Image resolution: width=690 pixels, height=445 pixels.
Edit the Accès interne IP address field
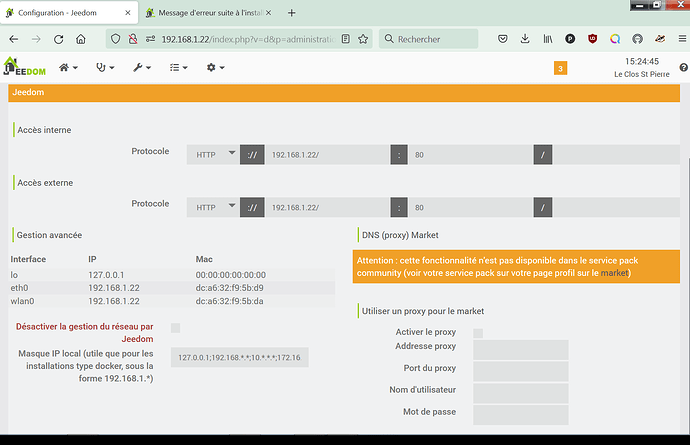click(x=327, y=154)
